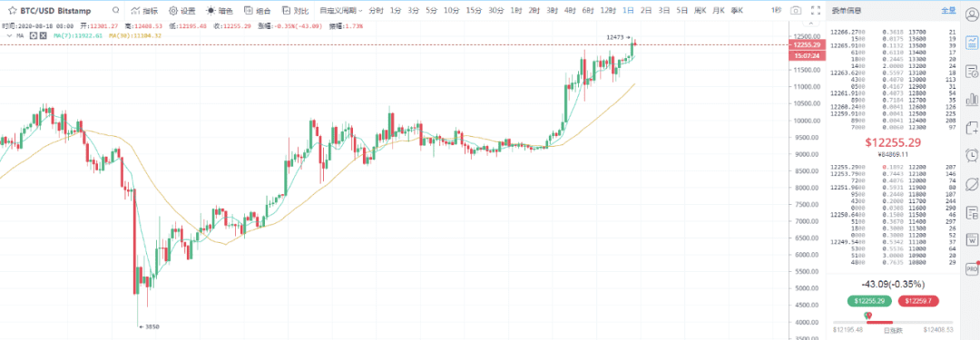The width and height of the screenshot is (980, 340).
Task: Switch to the 5分 timeframe
Action: point(432,11)
